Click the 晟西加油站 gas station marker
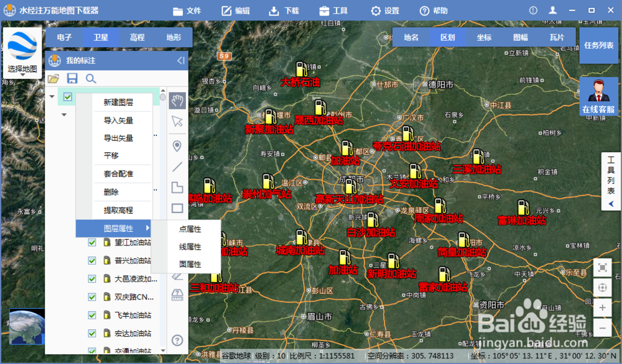This screenshot has height=364, width=622. pyautogui.click(x=320, y=107)
